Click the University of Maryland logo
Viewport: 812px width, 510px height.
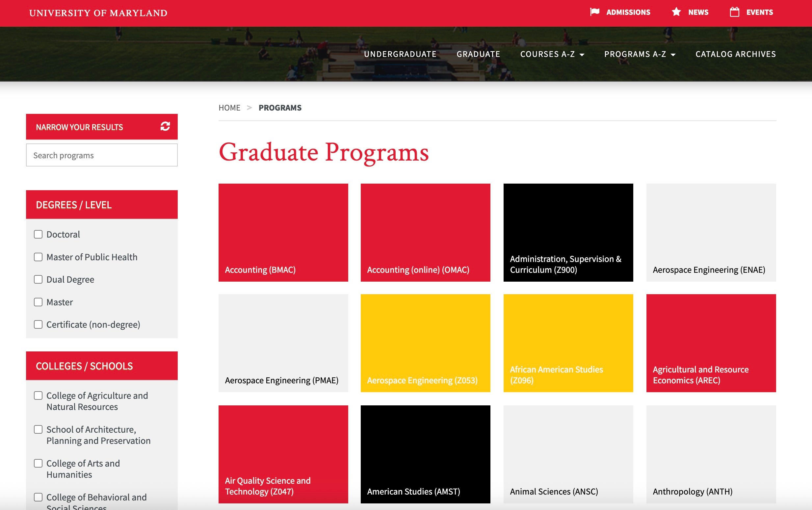coord(98,13)
